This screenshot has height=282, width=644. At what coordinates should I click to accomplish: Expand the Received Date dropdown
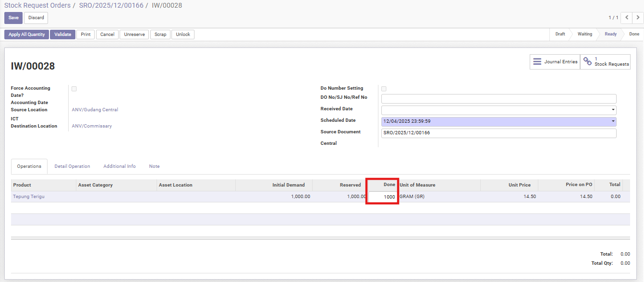[x=613, y=110]
